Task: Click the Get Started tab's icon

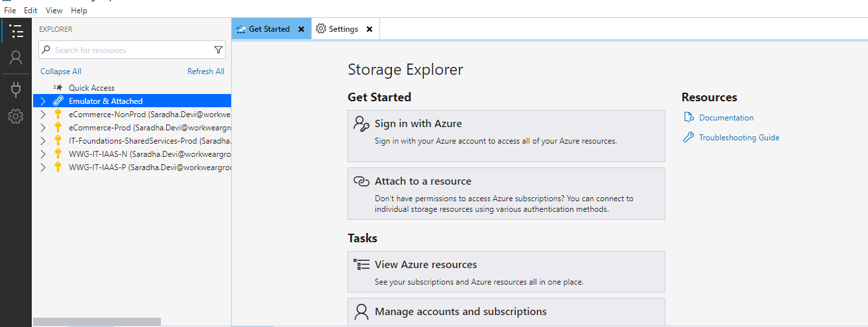Action: pos(241,29)
